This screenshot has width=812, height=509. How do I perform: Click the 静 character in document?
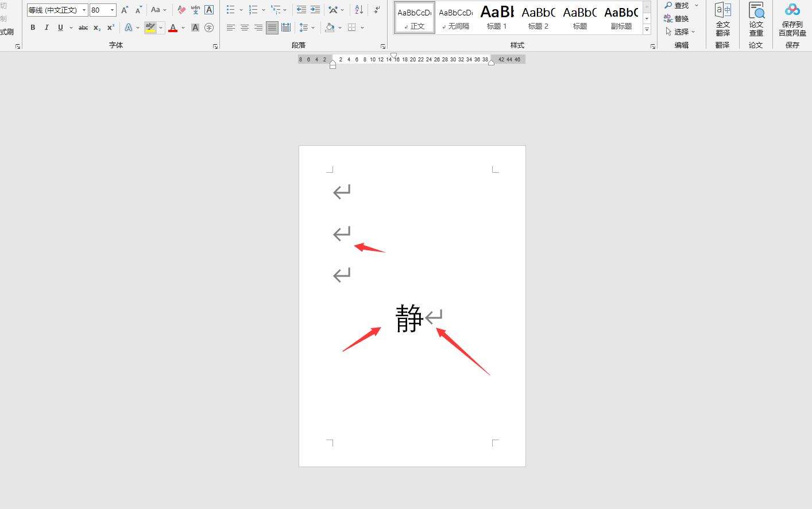point(409,318)
